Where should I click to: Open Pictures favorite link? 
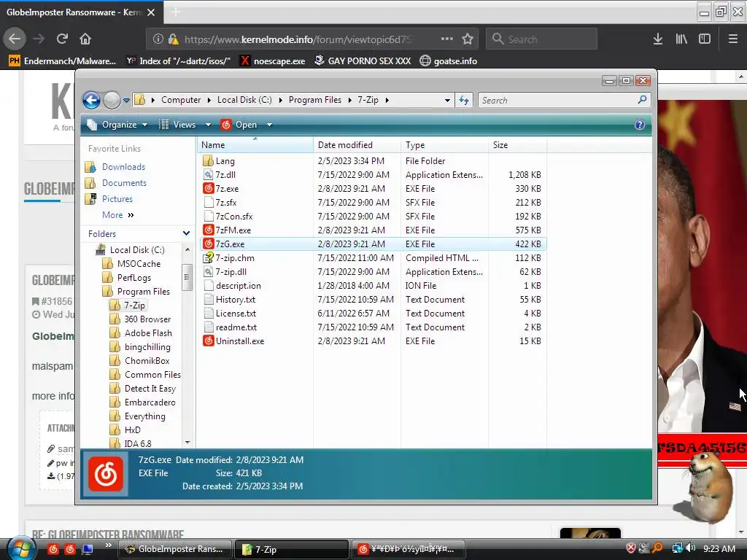117,198
